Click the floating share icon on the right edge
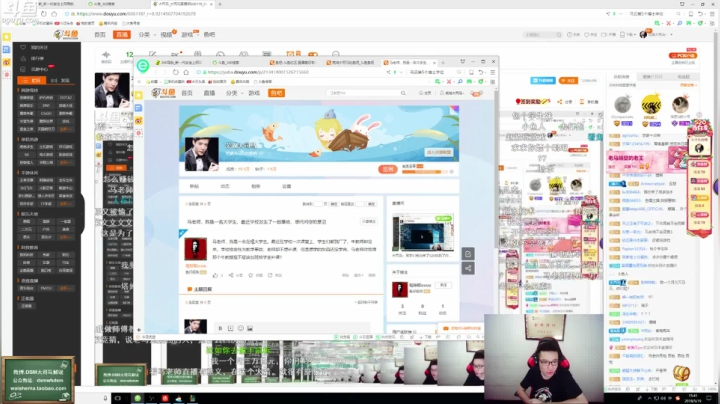The height and width of the screenshot is (404, 720). [x=468, y=269]
